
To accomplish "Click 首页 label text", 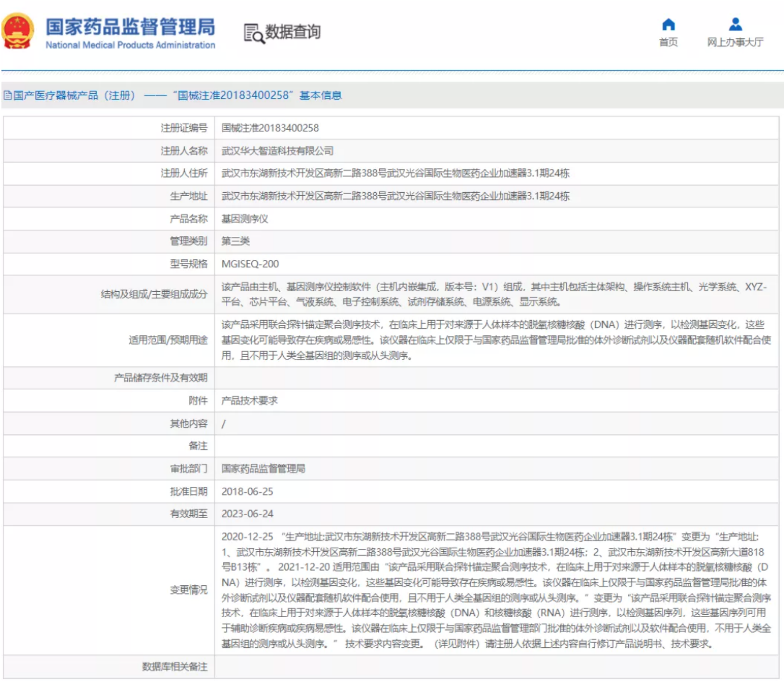I will 668,42.
